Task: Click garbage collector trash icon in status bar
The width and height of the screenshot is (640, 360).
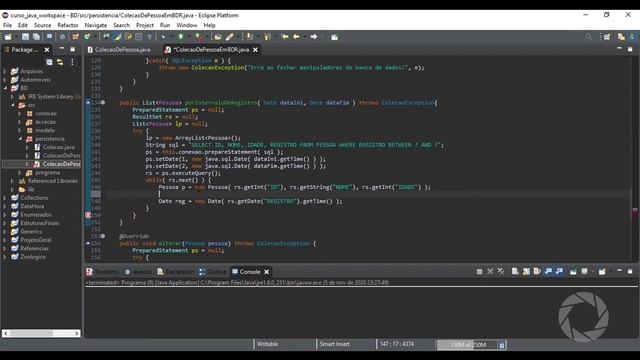Action: [502, 345]
